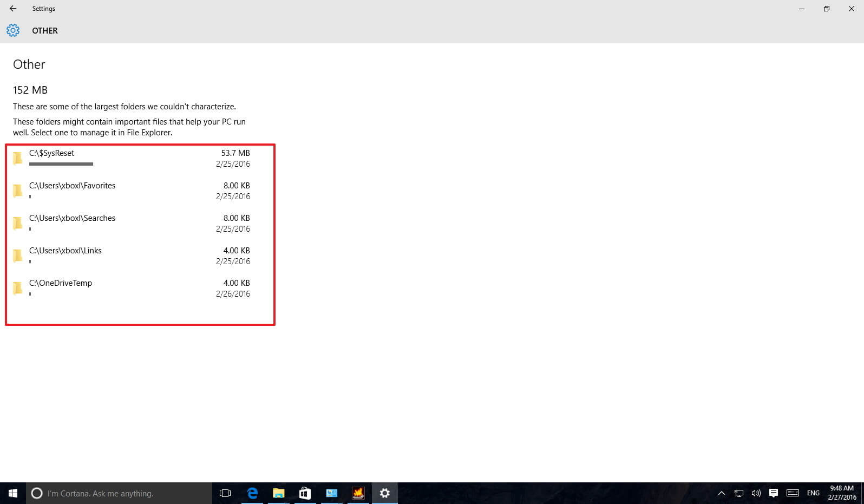Viewport: 864px width, 504px height.
Task: Open the Windows Store taskbar icon
Action: 305,493
